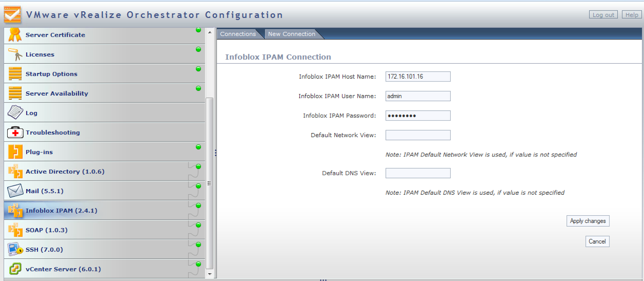Click the sidebar vertical scrollbar thumb
The width and height of the screenshot is (644, 281).
[209, 183]
